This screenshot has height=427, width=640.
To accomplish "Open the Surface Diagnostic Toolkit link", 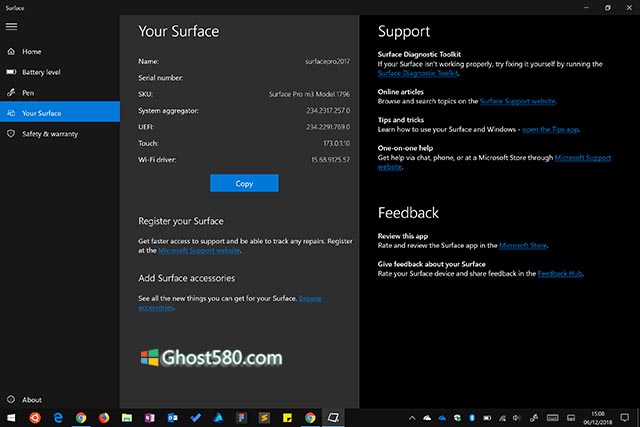I will [418, 73].
